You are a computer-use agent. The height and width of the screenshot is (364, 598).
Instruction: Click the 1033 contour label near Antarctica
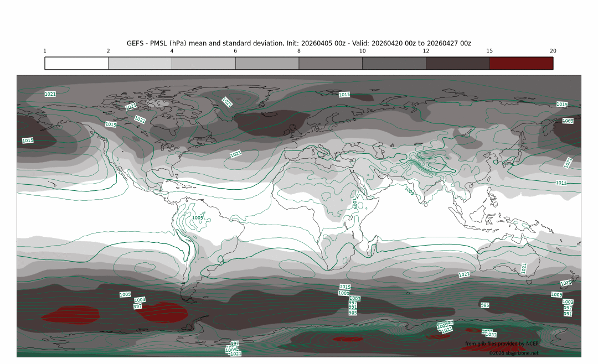coord(490,334)
